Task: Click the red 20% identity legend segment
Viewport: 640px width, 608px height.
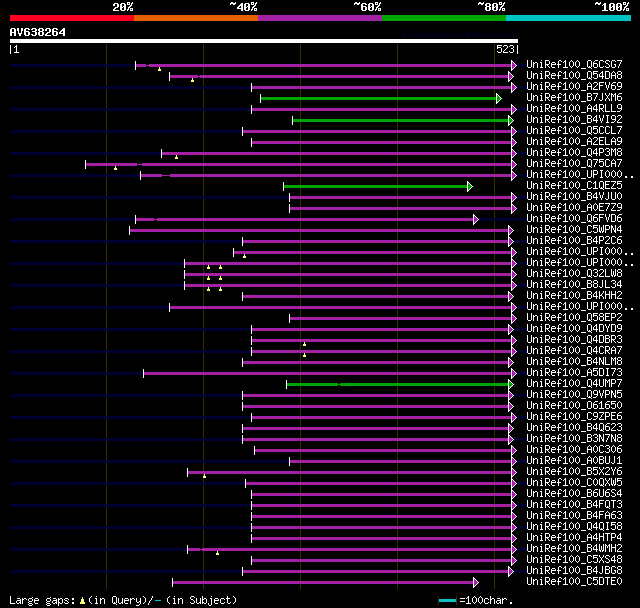Action: tap(72, 18)
